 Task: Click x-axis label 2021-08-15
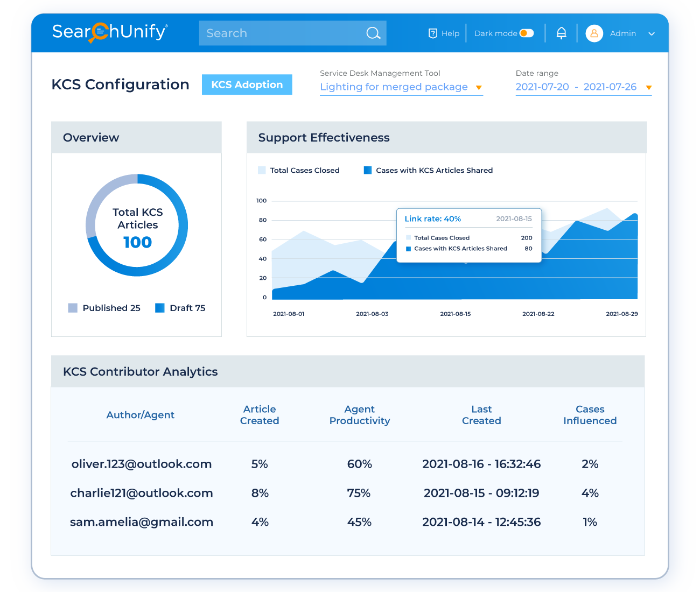[456, 314]
